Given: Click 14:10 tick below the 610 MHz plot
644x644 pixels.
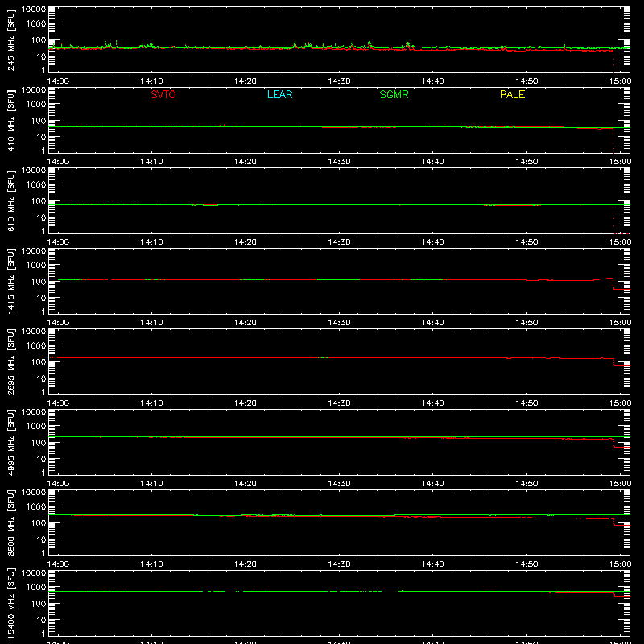Looking at the screenshot, I should [151, 242].
